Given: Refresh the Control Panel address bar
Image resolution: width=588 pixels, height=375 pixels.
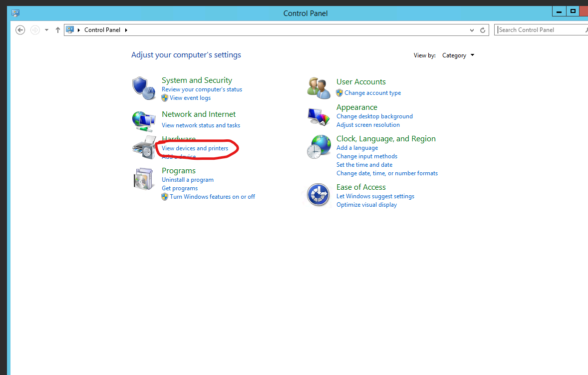Looking at the screenshot, I should (x=483, y=30).
